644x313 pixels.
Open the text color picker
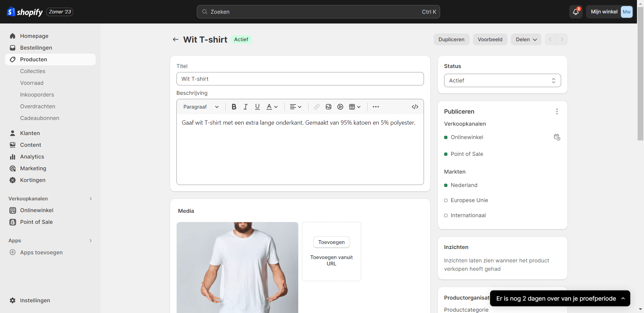click(x=272, y=107)
